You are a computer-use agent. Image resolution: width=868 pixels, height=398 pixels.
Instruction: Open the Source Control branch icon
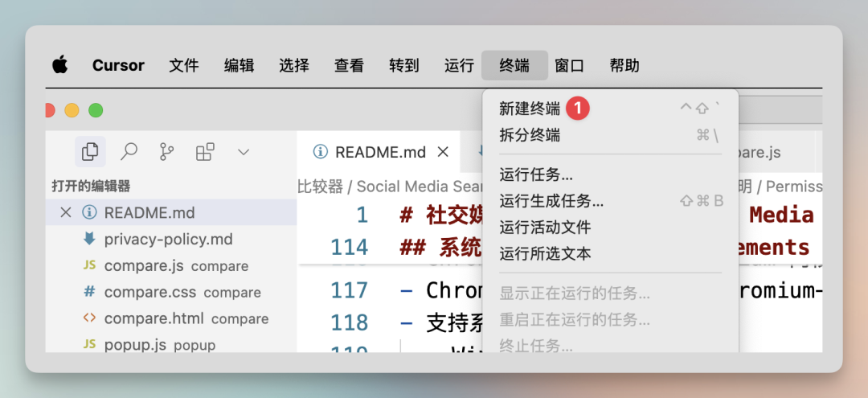(x=166, y=152)
